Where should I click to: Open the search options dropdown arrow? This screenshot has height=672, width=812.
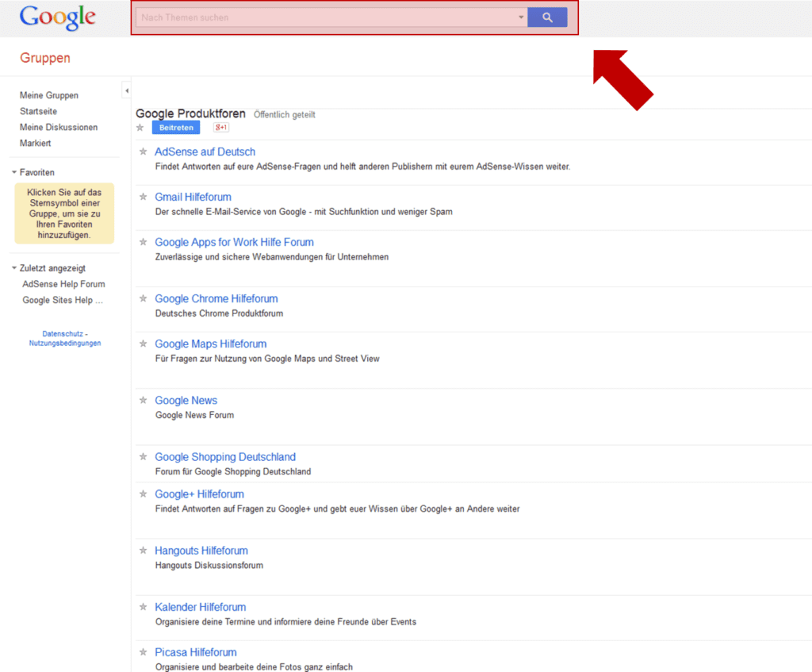tap(521, 17)
